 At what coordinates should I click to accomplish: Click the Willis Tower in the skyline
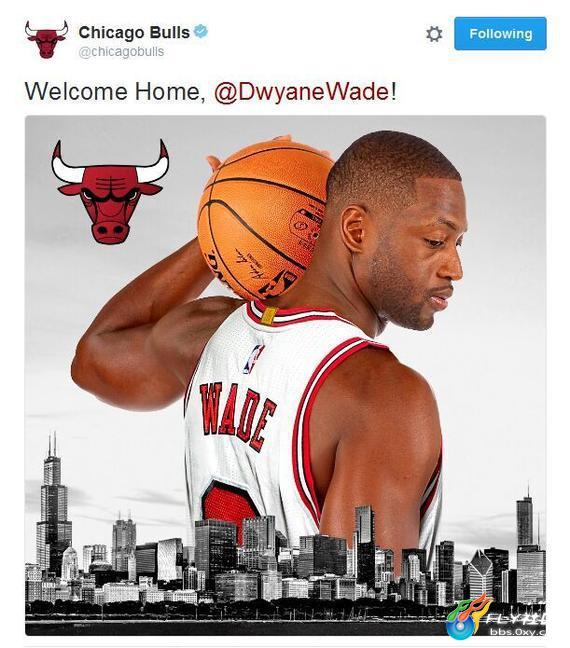coord(53,502)
